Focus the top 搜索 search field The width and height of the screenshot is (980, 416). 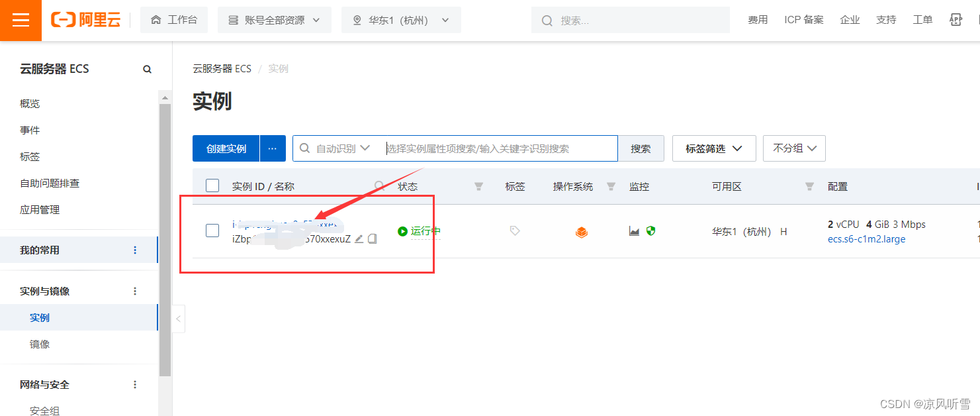click(630, 21)
